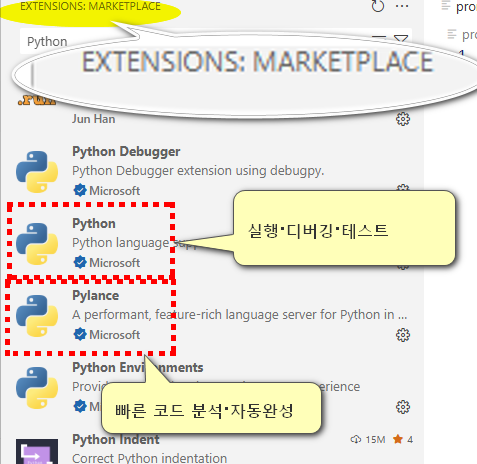Click the Extensions: Marketplace panel header
This screenshot has width=477, height=464.
(90, 6)
